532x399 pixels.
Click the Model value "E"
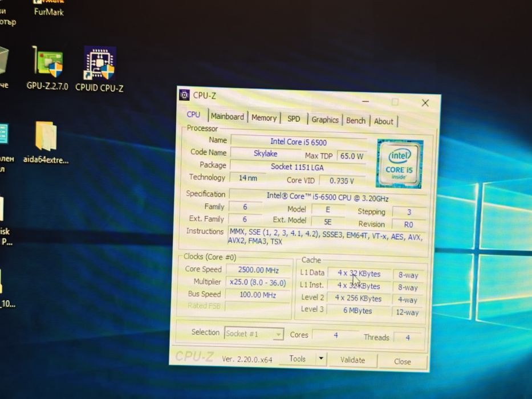(328, 210)
